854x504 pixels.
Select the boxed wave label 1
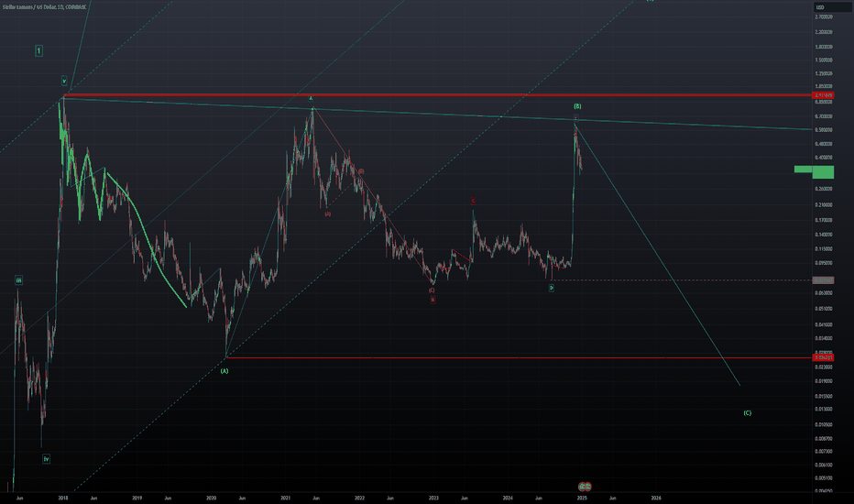coord(38,50)
